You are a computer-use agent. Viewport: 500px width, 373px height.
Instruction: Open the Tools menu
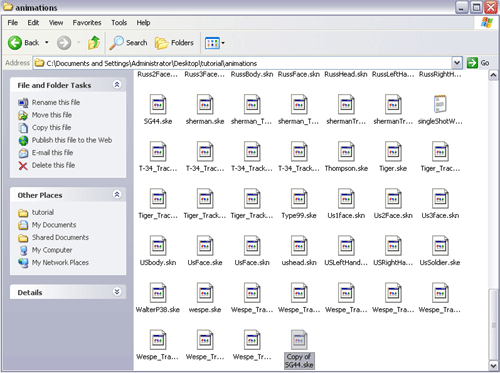click(x=119, y=23)
